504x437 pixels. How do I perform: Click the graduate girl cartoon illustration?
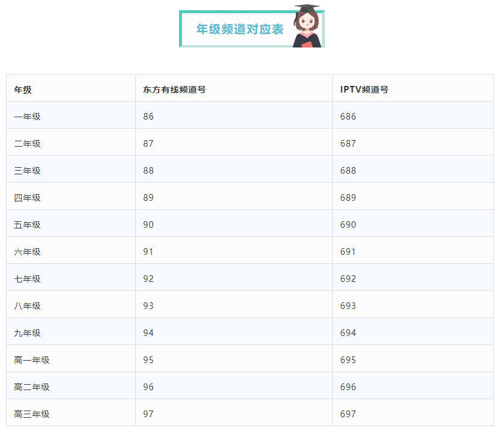308,26
